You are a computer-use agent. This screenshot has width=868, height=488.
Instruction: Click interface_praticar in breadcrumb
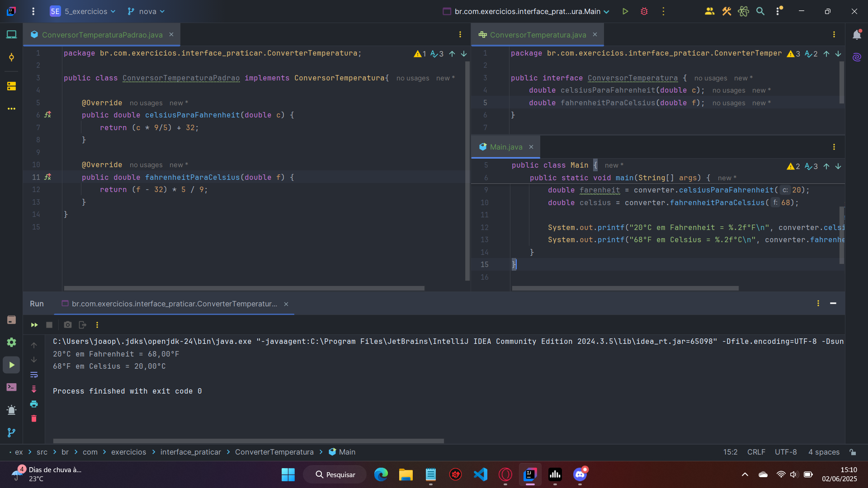pos(190,452)
